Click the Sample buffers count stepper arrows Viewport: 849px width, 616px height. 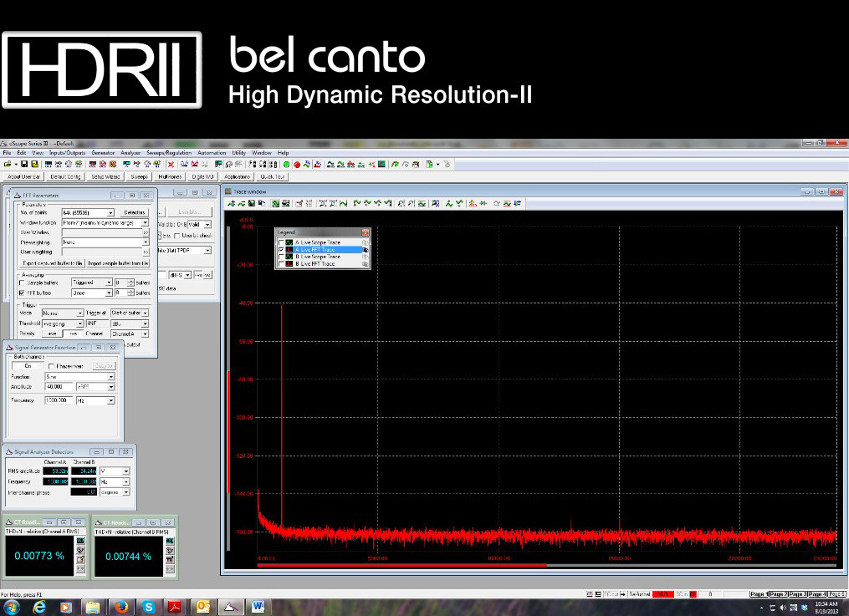pos(130,283)
